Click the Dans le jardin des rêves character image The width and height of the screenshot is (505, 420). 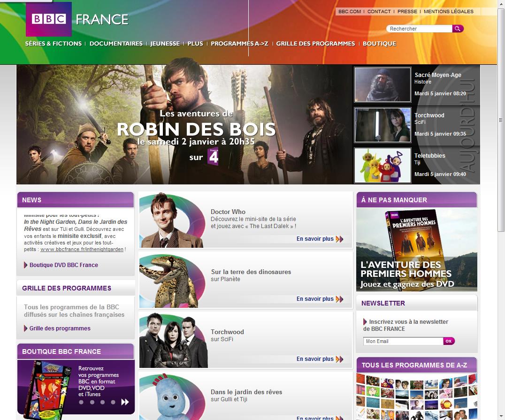[x=172, y=396]
